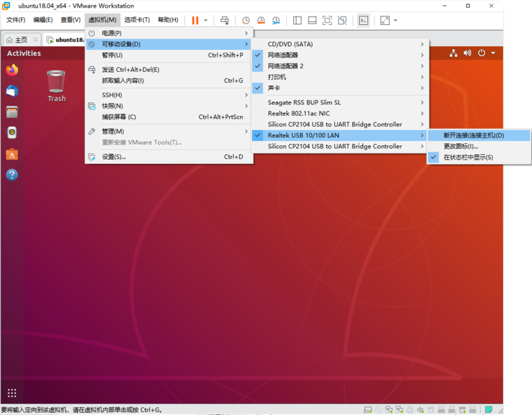Click 断开连接(连接主机)(D) to disconnect the device
This screenshot has height=415, width=532.
click(479, 136)
